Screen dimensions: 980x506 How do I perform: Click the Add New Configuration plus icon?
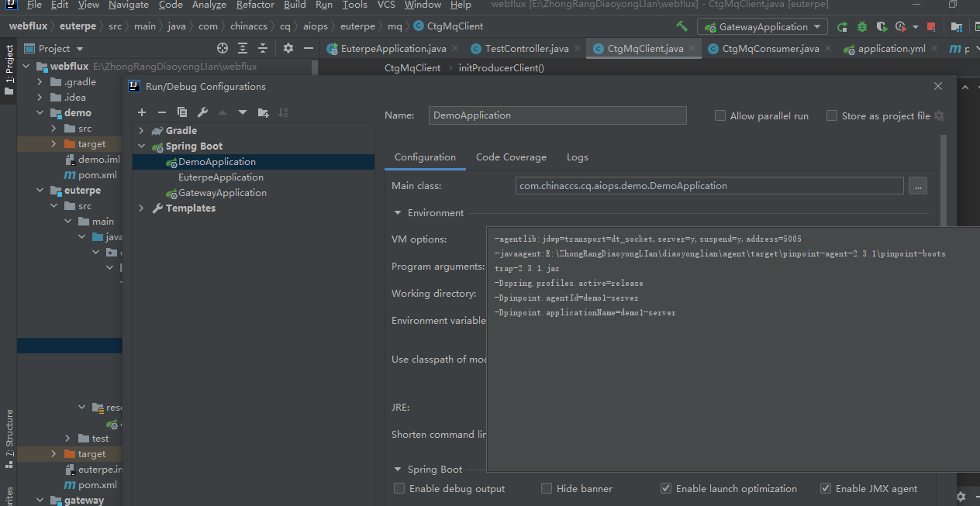[142, 112]
